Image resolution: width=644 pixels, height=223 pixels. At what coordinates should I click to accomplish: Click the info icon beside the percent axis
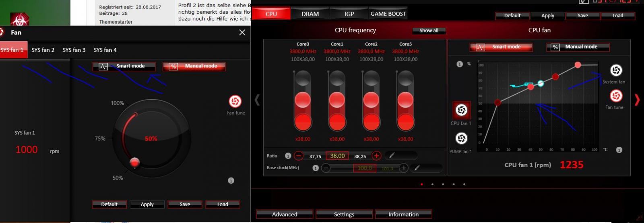(460, 64)
